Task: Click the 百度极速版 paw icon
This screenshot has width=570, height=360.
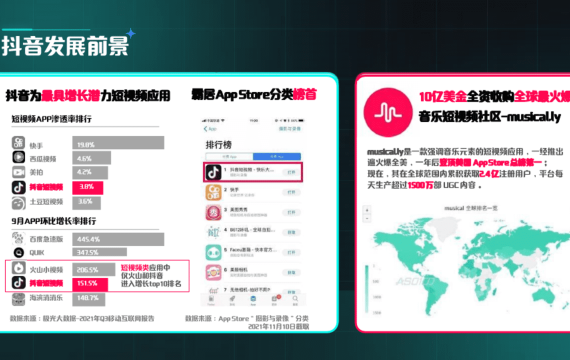Action: pyautogui.click(x=19, y=238)
